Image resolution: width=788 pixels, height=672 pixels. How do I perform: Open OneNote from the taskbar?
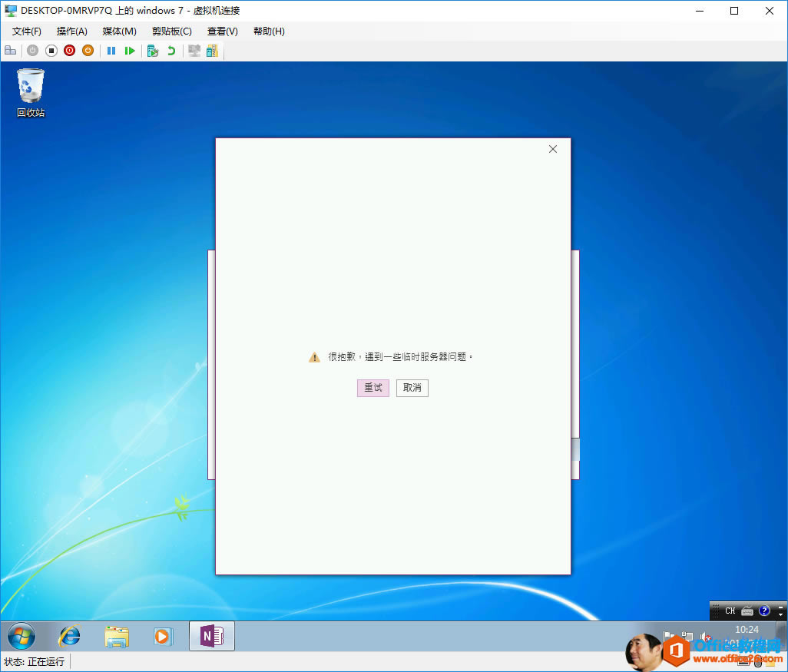click(x=211, y=636)
